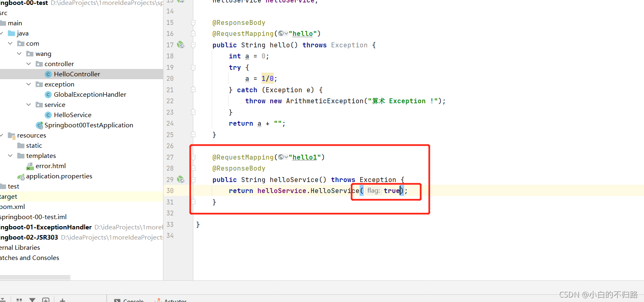This screenshot has height=302, width=644.
Task: Click the GlobalExceptionHandler class icon
Action: click(x=48, y=95)
